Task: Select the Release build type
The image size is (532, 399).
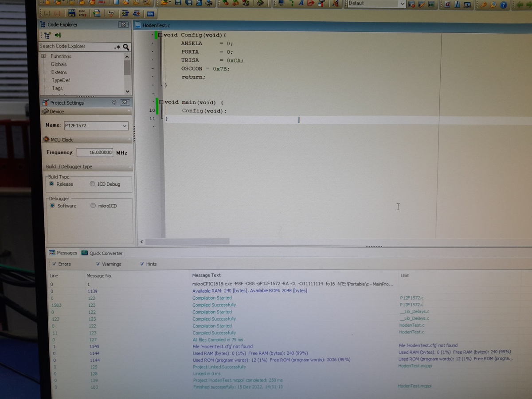Action: [51, 184]
